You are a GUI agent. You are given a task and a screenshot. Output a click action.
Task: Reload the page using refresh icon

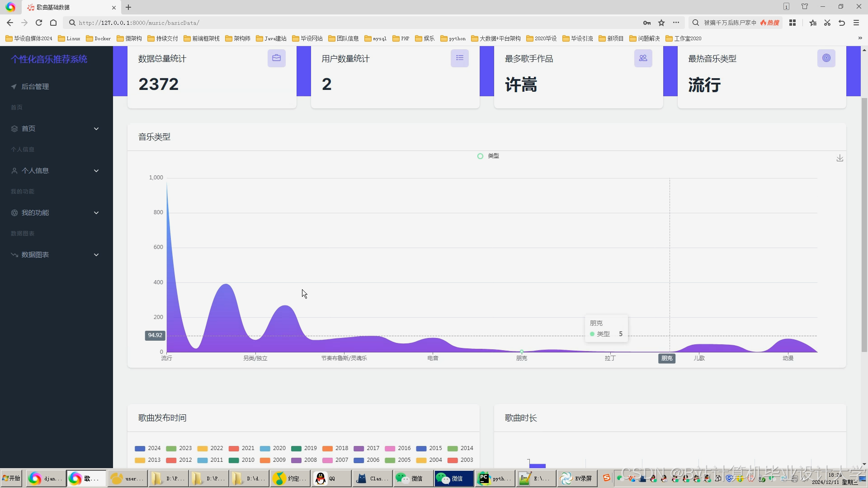click(39, 23)
